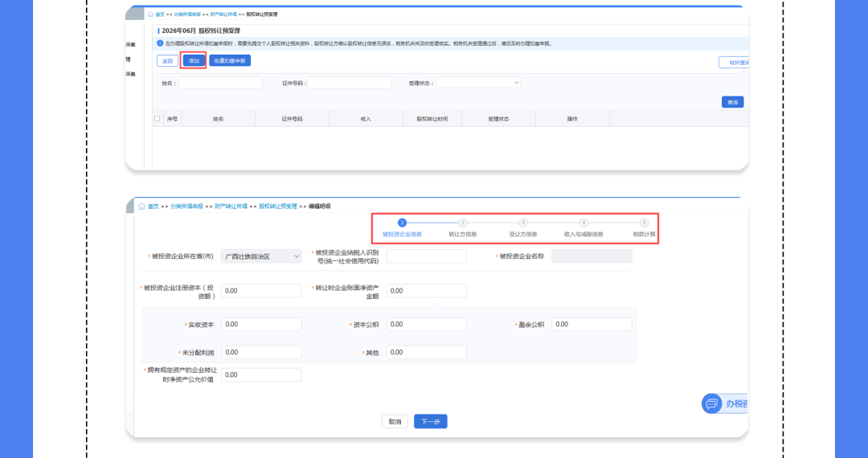Click the 取消 button
This screenshot has width=868, height=458.
point(395,422)
